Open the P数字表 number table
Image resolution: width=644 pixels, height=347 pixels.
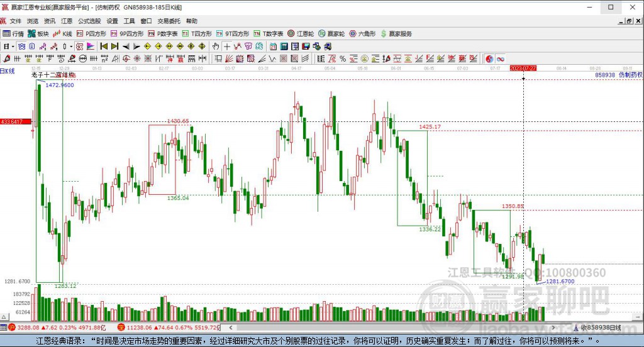(x=163, y=34)
